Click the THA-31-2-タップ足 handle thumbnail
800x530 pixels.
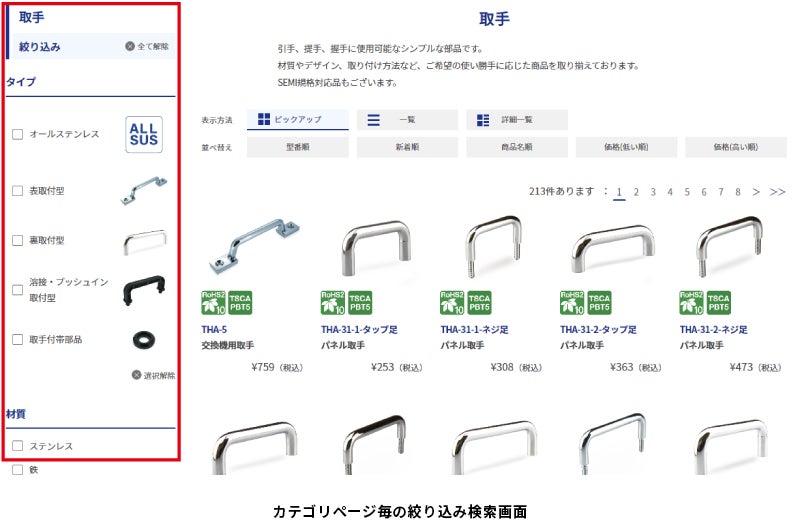[612, 249]
